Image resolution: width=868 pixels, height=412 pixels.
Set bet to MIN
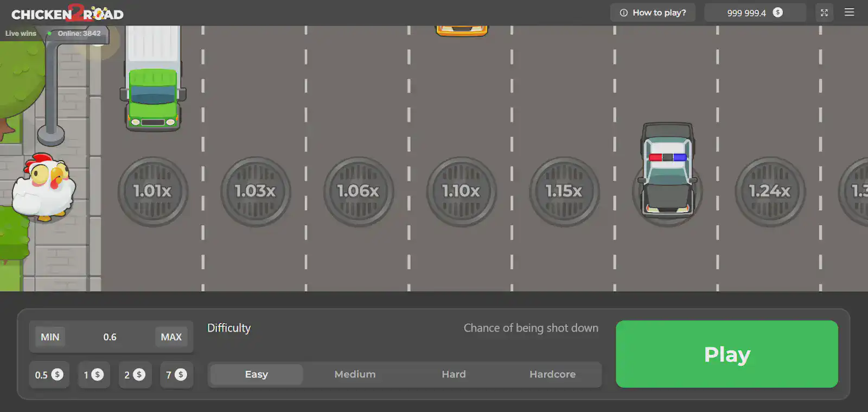50,337
